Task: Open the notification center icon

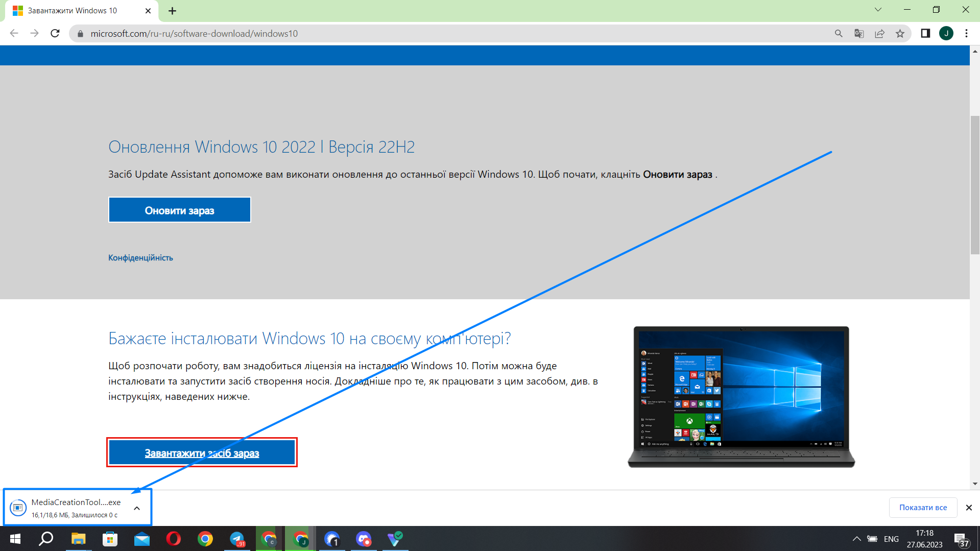Action: (x=962, y=539)
